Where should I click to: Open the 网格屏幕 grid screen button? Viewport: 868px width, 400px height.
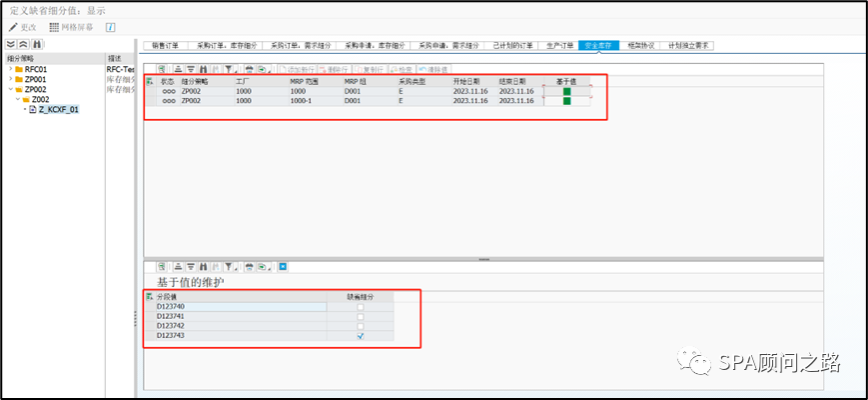71,27
